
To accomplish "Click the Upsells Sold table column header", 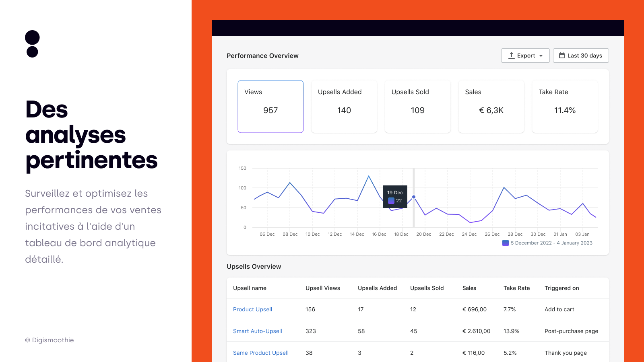I will click(427, 288).
